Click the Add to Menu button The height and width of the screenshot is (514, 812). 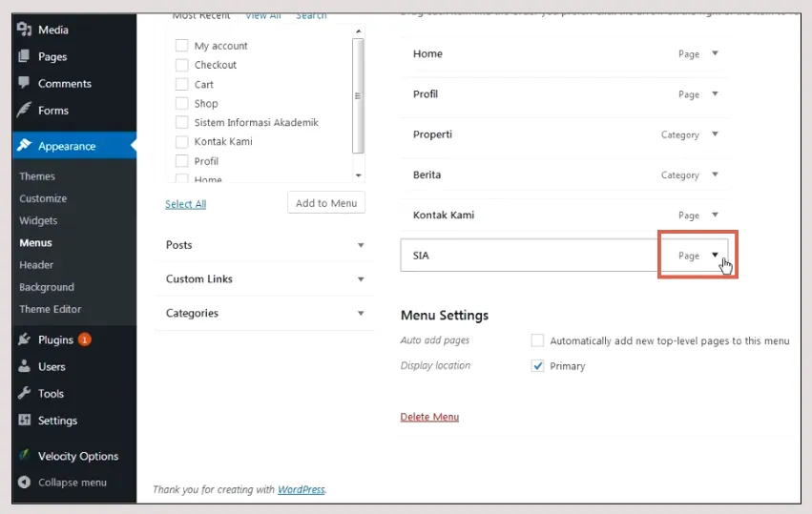(x=326, y=203)
